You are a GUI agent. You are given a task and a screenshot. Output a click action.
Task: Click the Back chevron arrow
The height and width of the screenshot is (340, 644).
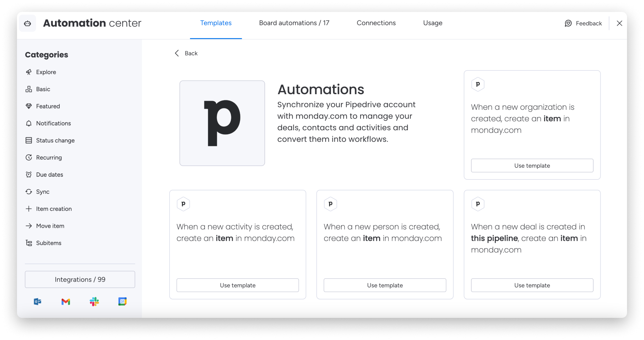point(177,53)
